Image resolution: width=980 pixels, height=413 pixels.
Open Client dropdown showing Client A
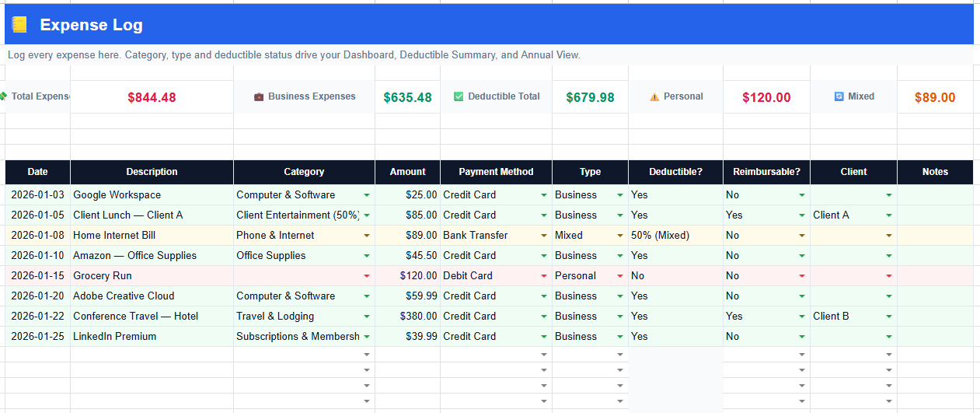889,215
